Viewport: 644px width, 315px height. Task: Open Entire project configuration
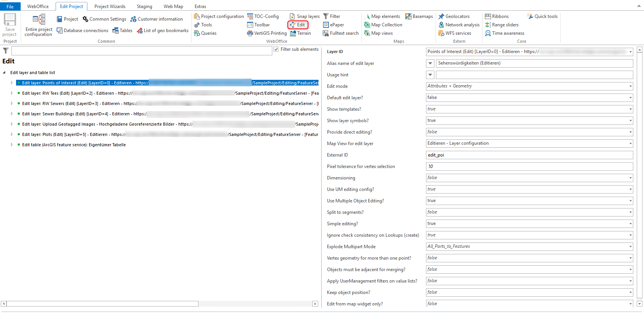coord(39,25)
